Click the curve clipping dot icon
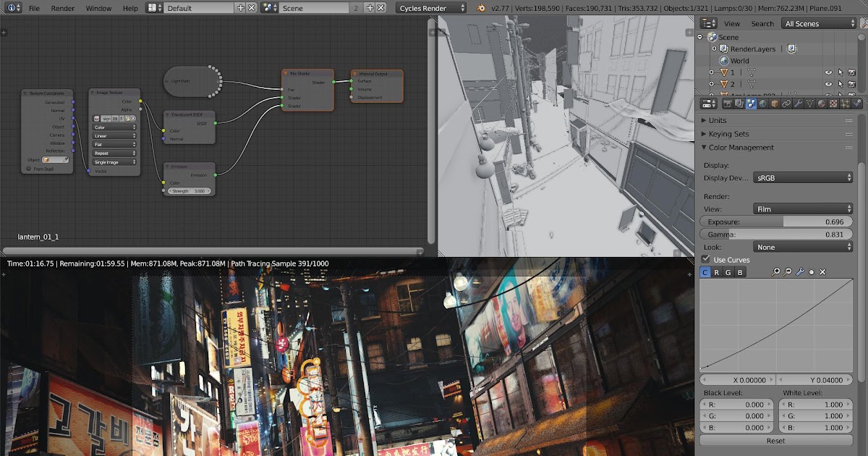The image size is (868, 456). click(x=811, y=272)
